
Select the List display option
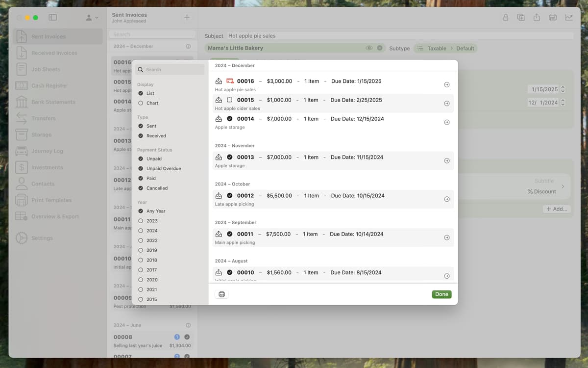coord(141,93)
